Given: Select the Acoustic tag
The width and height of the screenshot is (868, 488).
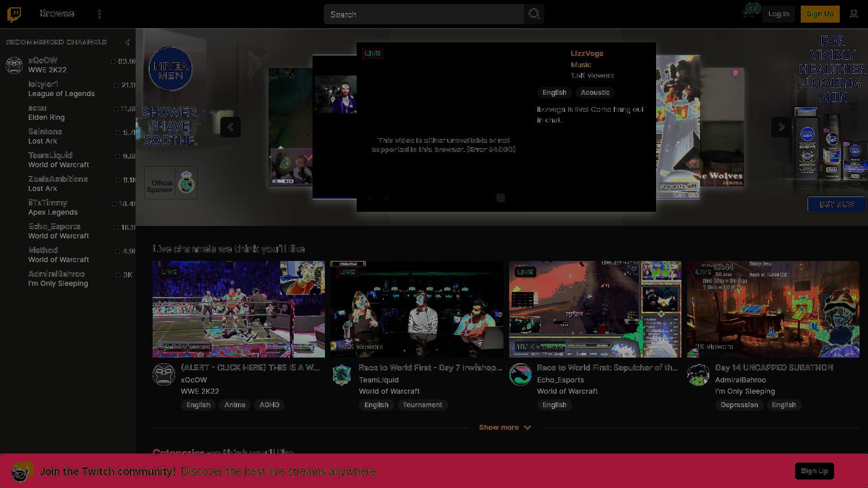Looking at the screenshot, I should pyautogui.click(x=595, y=93).
